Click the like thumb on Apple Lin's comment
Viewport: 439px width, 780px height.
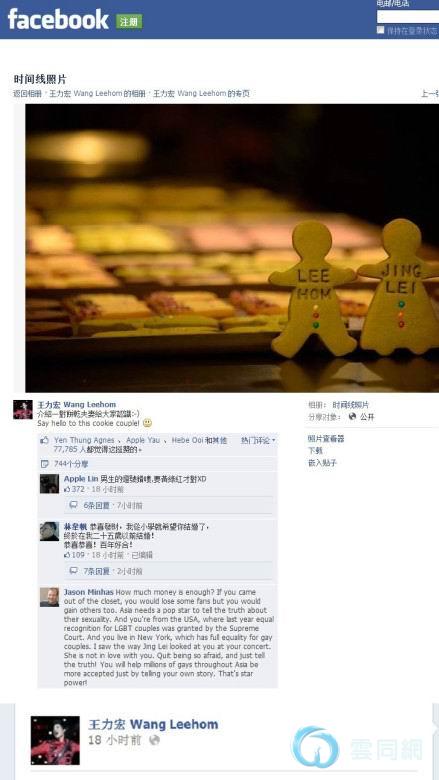coord(67,489)
